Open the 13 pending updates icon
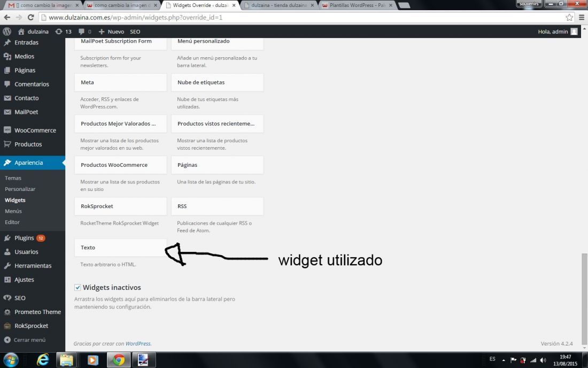The height and width of the screenshot is (368, 588). pos(58,32)
